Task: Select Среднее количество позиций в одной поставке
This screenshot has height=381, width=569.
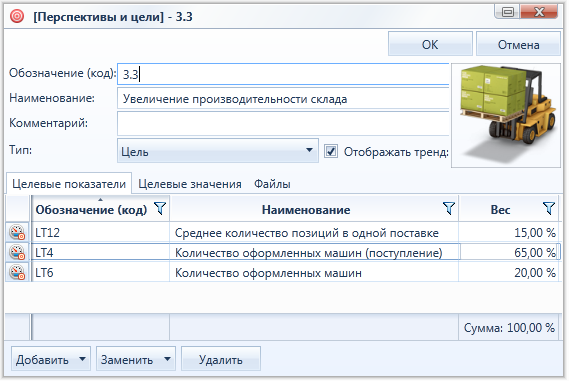Action: [314, 232]
